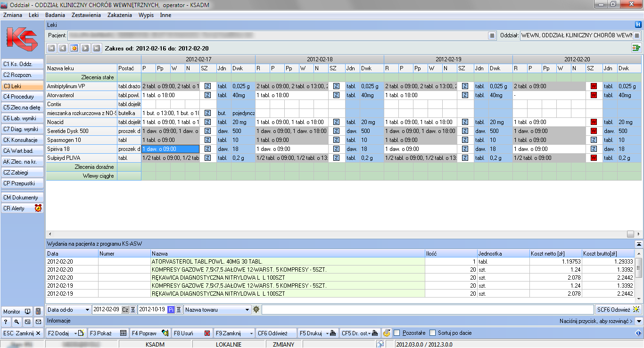
Task: Click the magnifier search icon in sidebar
Action: click(17, 322)
